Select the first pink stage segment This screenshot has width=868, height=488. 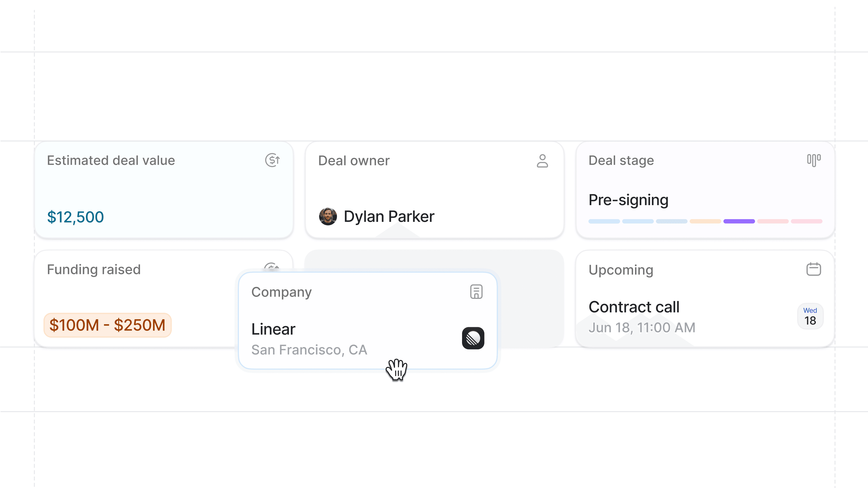[x=773, y=221]
